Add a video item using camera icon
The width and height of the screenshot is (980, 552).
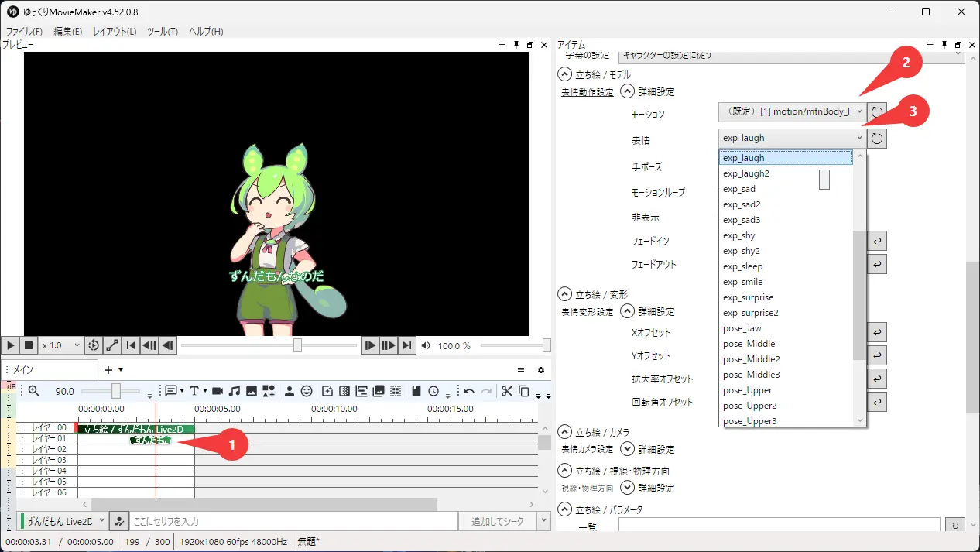click(x=218, y=391)
